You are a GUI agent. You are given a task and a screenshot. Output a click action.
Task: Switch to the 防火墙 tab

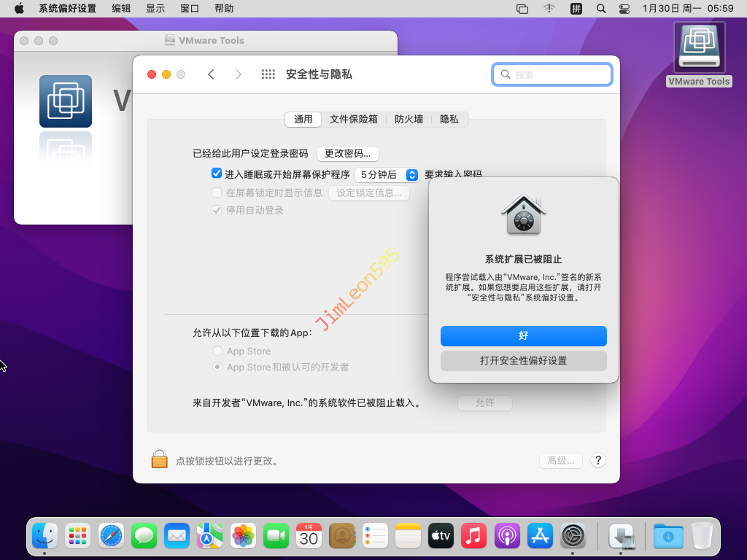tap(409, 119)
